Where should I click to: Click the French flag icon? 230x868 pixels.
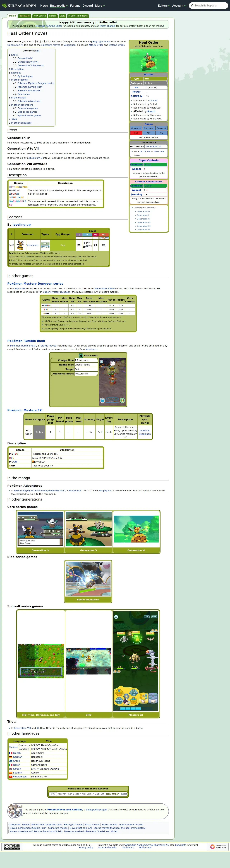pyautogui.click(x=10, y=753)
